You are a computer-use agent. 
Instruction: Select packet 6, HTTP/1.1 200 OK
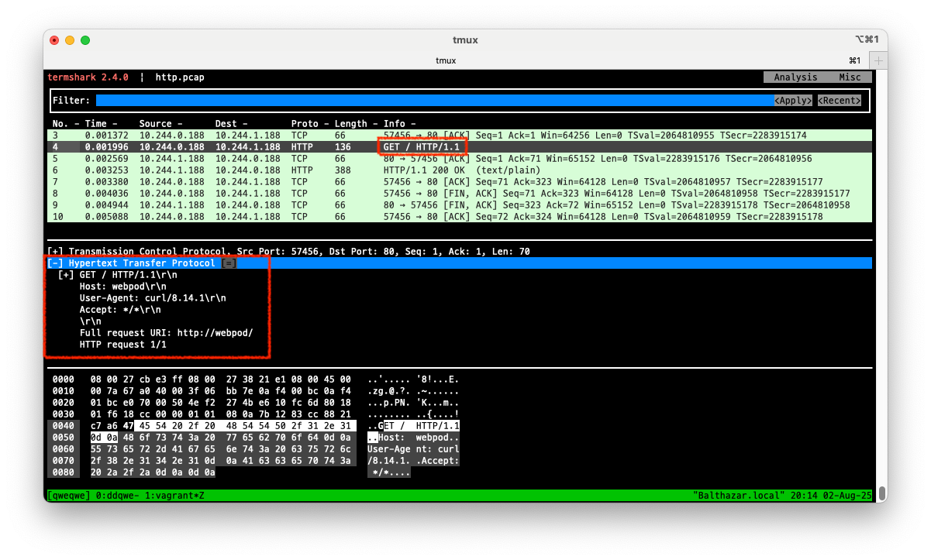460,170
